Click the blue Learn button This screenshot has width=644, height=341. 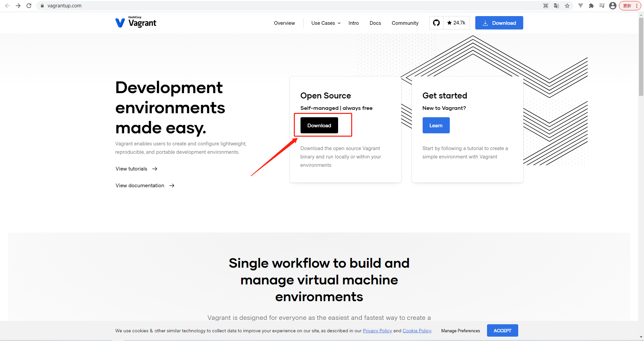click(436, 125)
